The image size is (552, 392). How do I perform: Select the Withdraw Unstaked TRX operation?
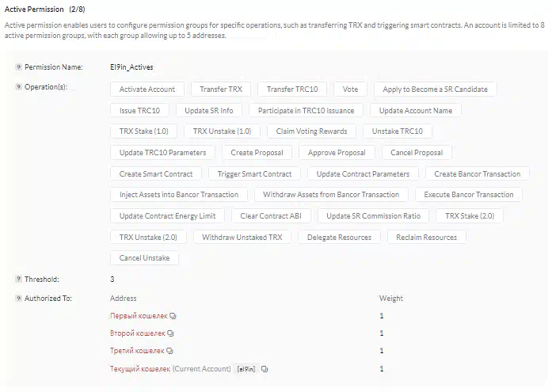[x=242, y=237]
